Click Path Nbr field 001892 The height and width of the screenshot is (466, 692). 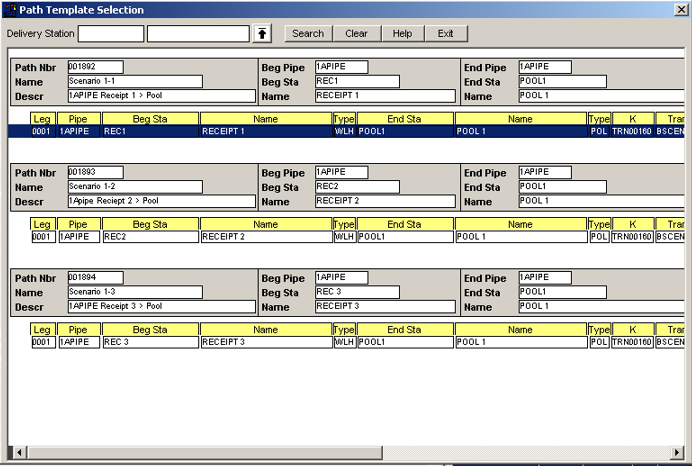[x=95, y=67]
